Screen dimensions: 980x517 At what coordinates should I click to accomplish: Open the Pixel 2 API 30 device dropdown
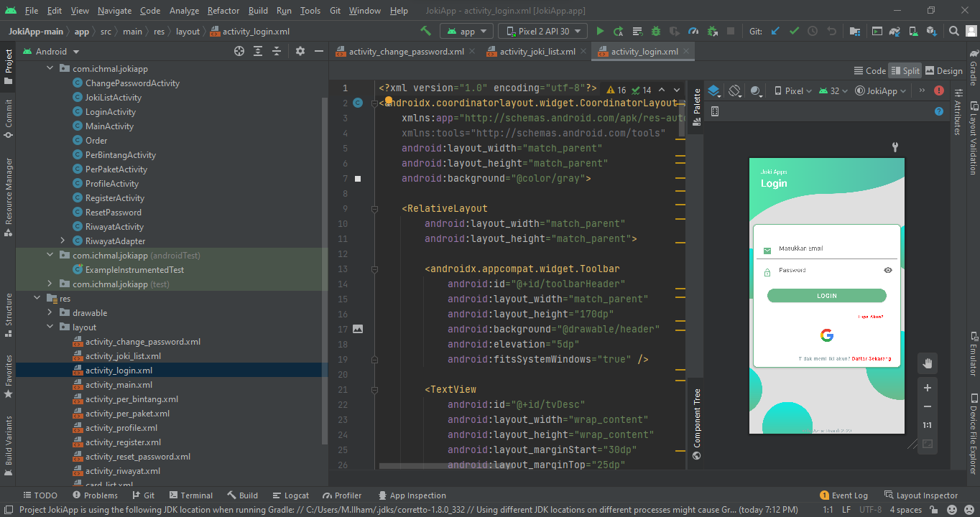543,32
